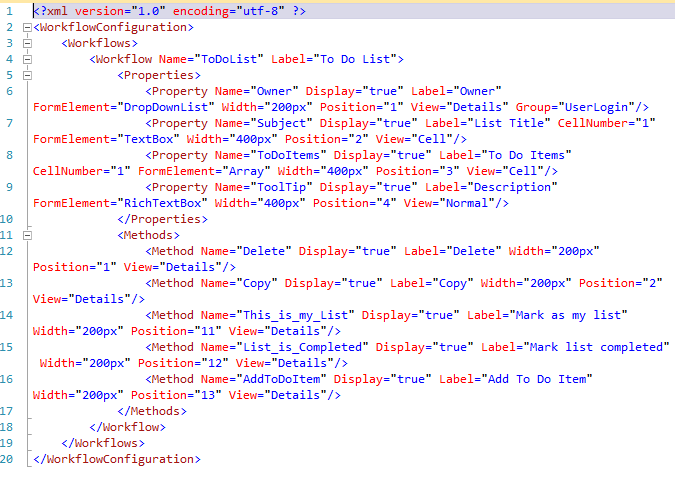
Task: Click the Name="This_is_my_List" attribute
Action: [278, 315]
